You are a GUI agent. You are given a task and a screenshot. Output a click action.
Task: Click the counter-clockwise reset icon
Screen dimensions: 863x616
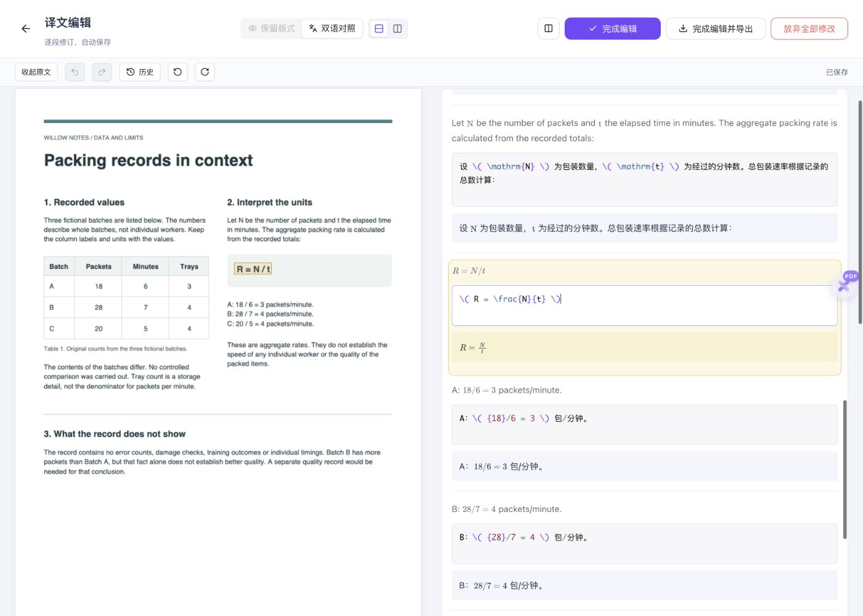[x=178, y=72]
